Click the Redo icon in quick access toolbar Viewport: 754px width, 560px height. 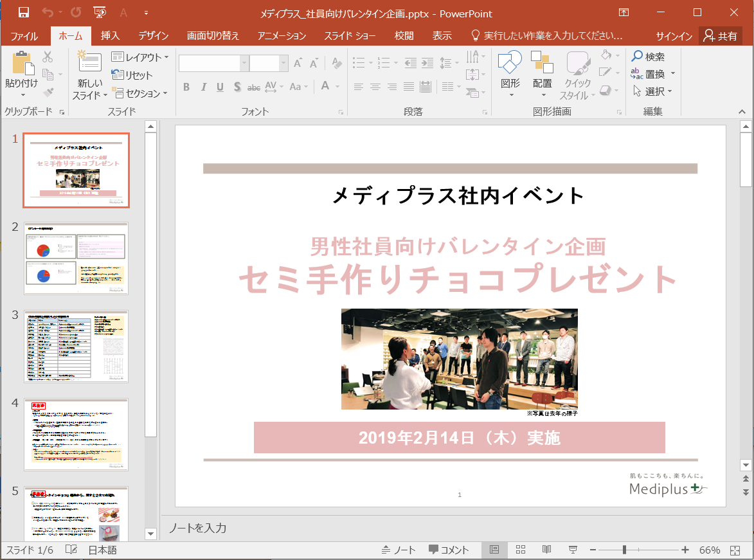[76, 12]
